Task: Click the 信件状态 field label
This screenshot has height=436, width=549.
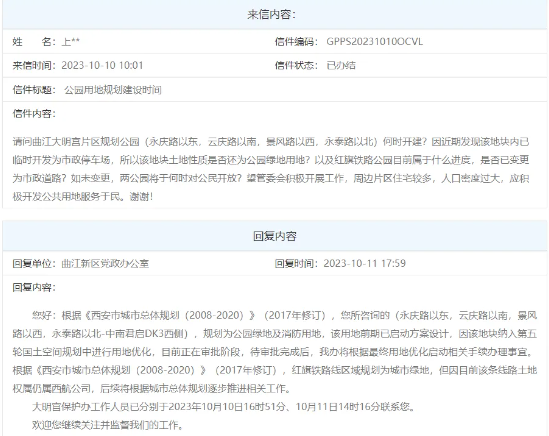Action: [296, 65]
